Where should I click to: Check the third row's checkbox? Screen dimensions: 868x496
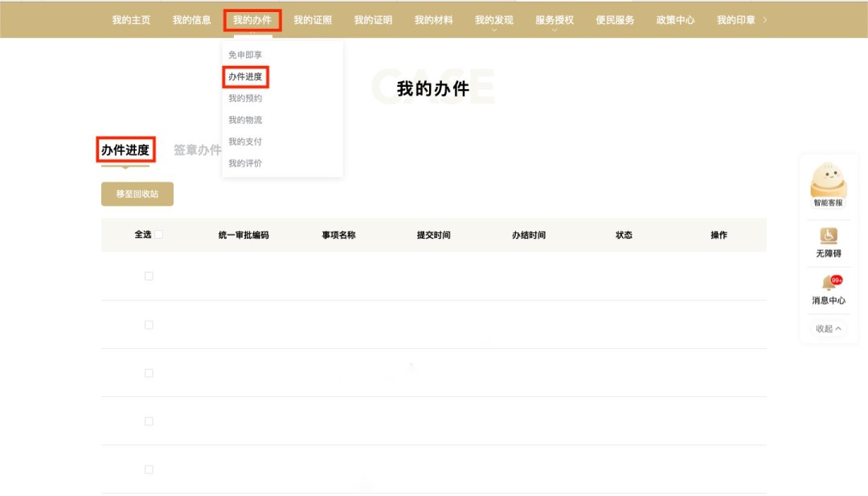(x=149, y=373)
